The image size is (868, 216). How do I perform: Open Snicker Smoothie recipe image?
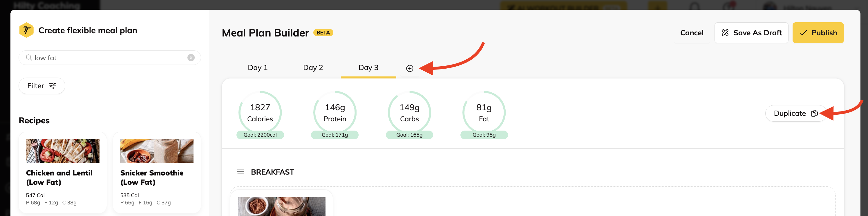click(x=157, y=151)
